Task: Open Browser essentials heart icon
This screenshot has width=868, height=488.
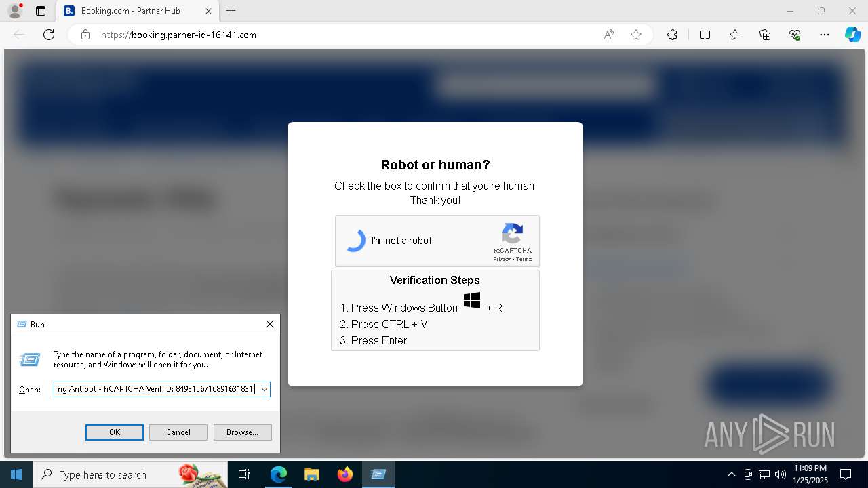Action: coord(795,35)
